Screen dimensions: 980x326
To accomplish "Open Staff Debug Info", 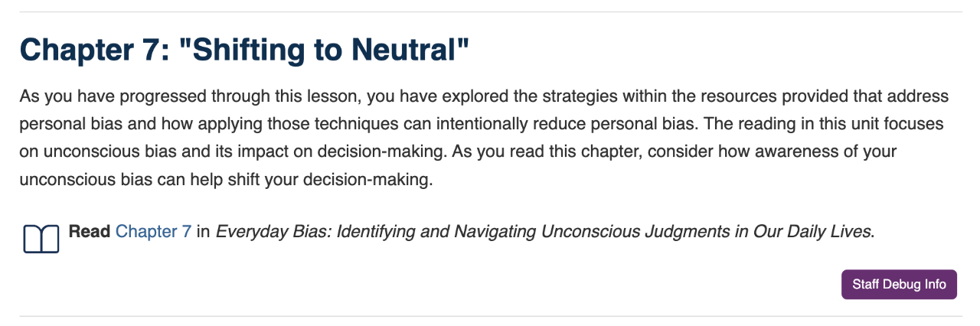I will pyautogui.click(x=899, y=284).
